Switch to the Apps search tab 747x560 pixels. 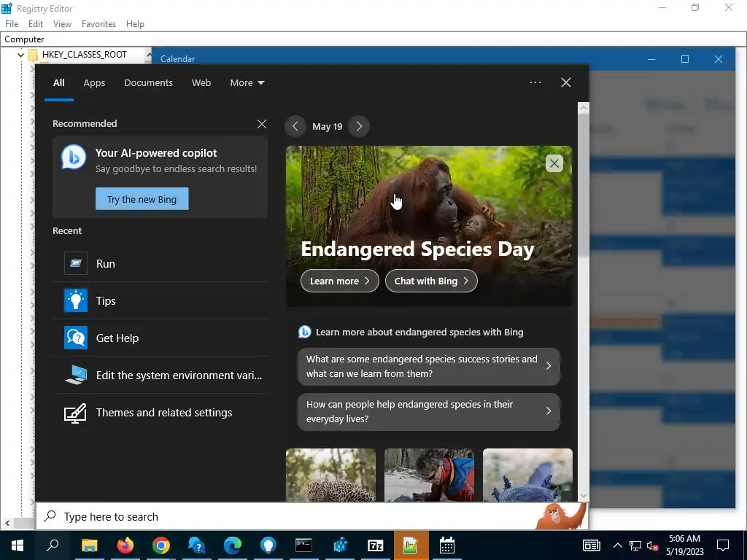[x=94, y=82]
